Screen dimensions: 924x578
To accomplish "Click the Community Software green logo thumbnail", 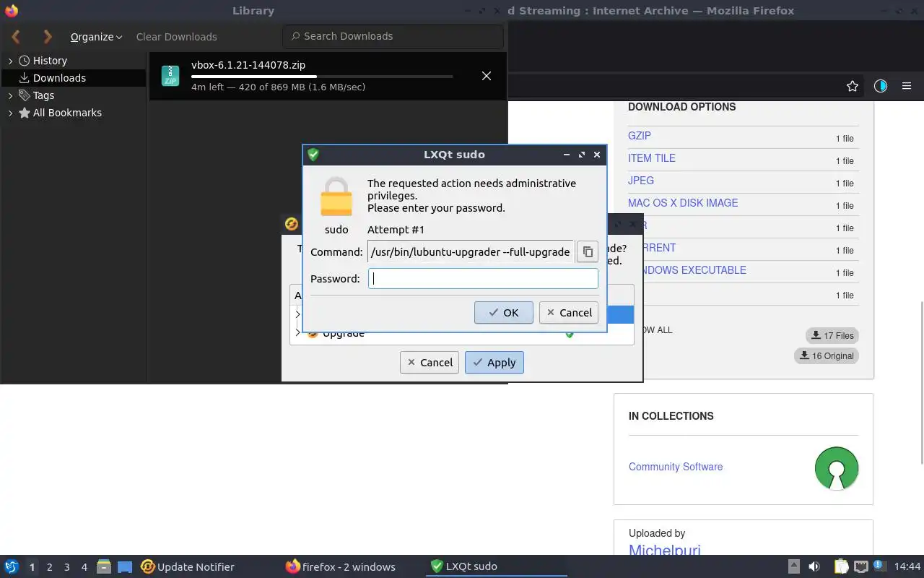I will (837, 468).
